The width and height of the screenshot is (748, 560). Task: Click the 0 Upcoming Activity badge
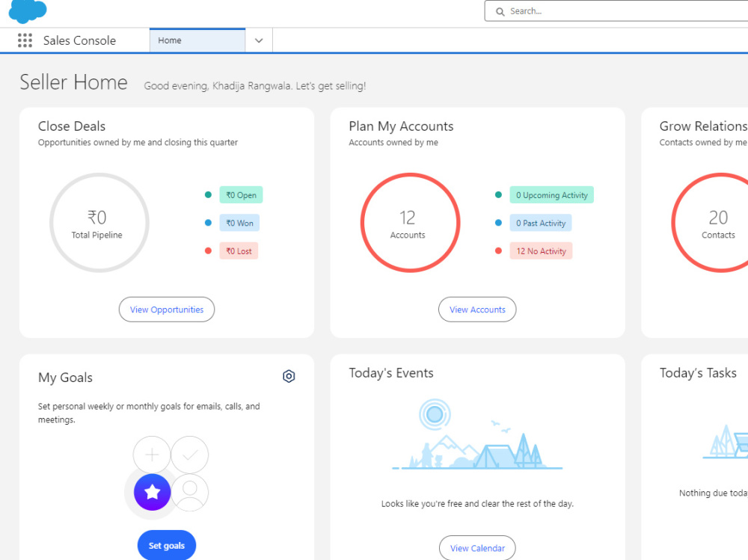tap(551, 195)
